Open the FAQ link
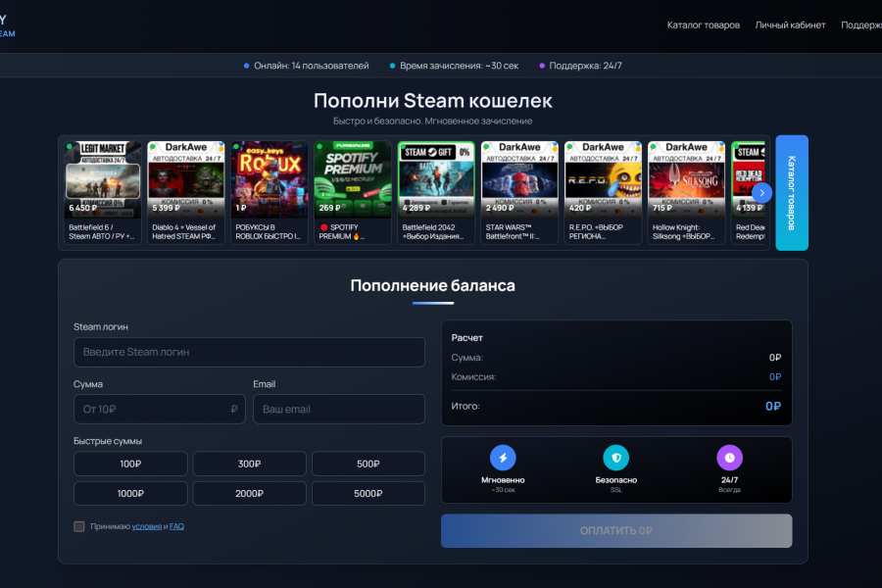882x588 pixels. point(176,526)
